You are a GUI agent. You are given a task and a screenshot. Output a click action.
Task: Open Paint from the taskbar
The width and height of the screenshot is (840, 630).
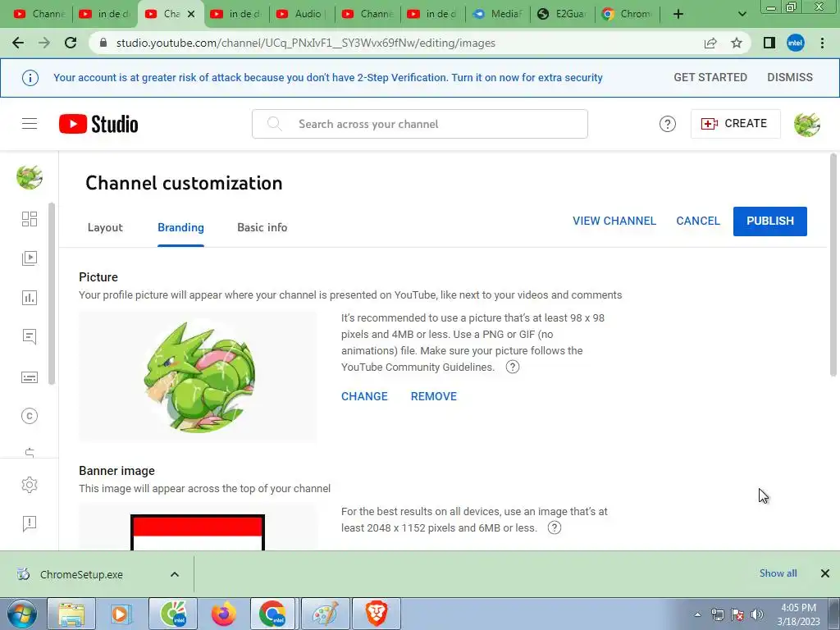point(326,614)
